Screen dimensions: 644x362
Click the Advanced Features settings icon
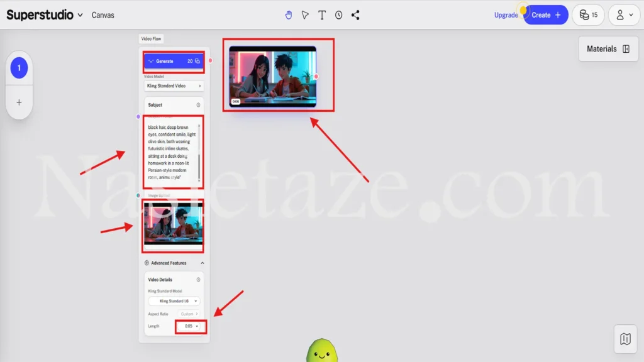click(x=147, y=263)
